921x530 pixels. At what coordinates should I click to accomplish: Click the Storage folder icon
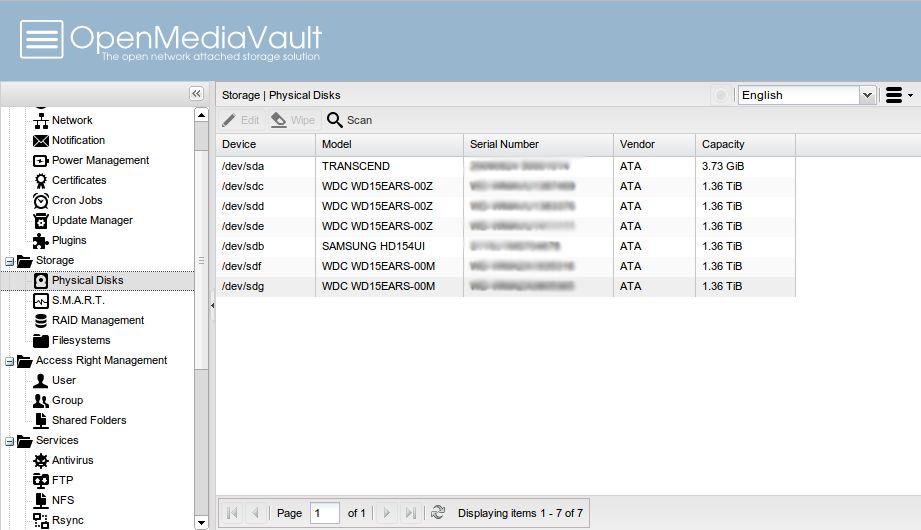coord(25,260)
